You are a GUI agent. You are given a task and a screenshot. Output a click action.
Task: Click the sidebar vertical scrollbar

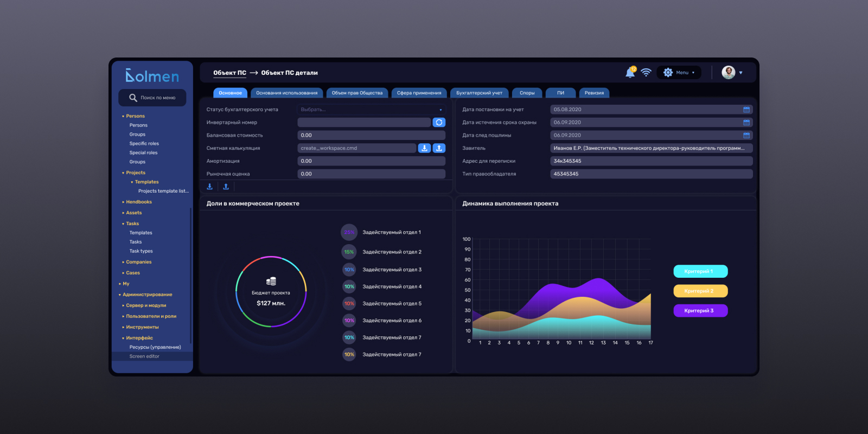click(191, 276)
